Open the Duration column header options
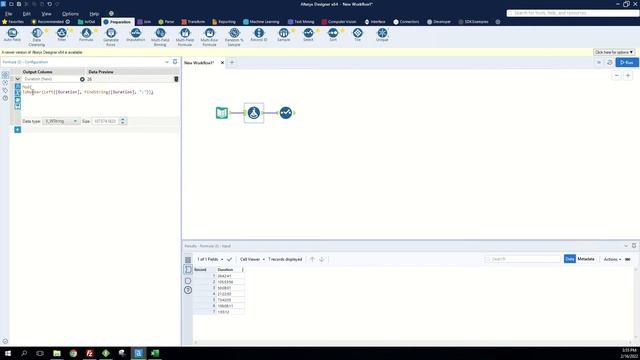The width and height of the screenshot is (640, 360). point(242,270)
